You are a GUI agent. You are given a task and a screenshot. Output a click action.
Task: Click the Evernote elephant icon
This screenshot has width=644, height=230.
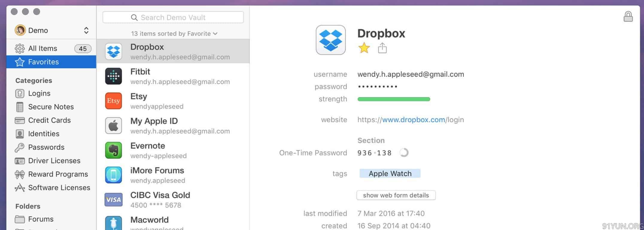pyautogui.click(x=113, y=150)
